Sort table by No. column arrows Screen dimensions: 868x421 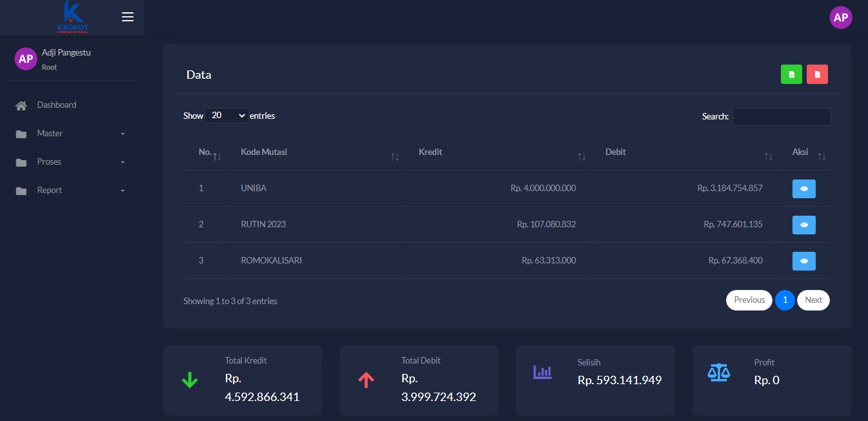[x=217, y=157]
